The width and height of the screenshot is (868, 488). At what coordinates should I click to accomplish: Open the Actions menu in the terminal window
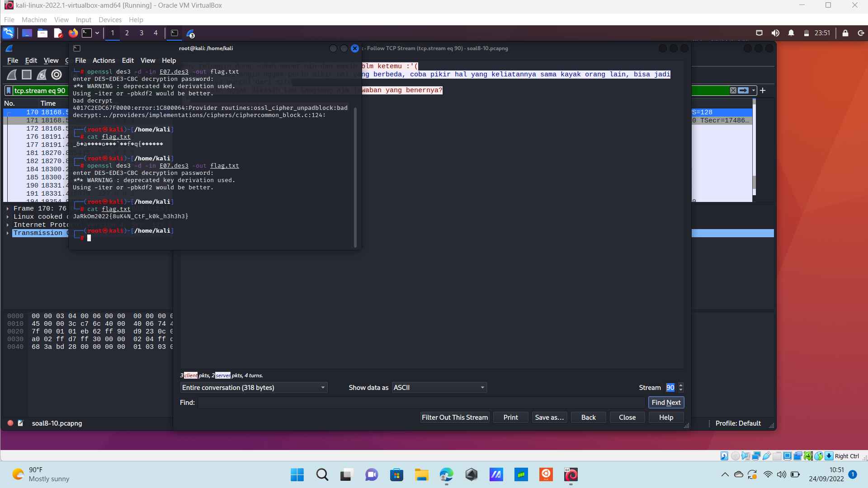pos(104,60)
